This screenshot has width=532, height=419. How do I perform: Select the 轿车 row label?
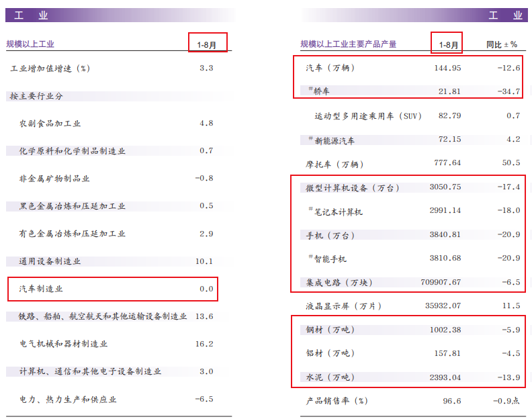[319, 91]
